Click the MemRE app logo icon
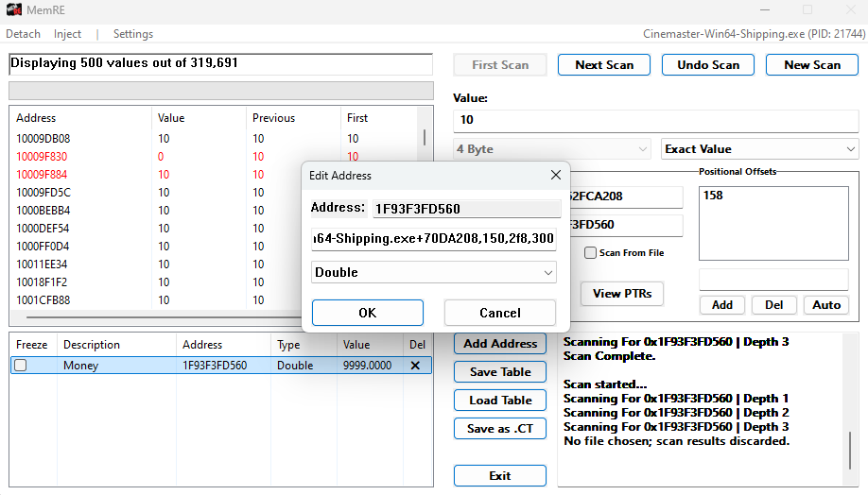The width and height of the screenshot is (868, 495). tap(14, 9)
